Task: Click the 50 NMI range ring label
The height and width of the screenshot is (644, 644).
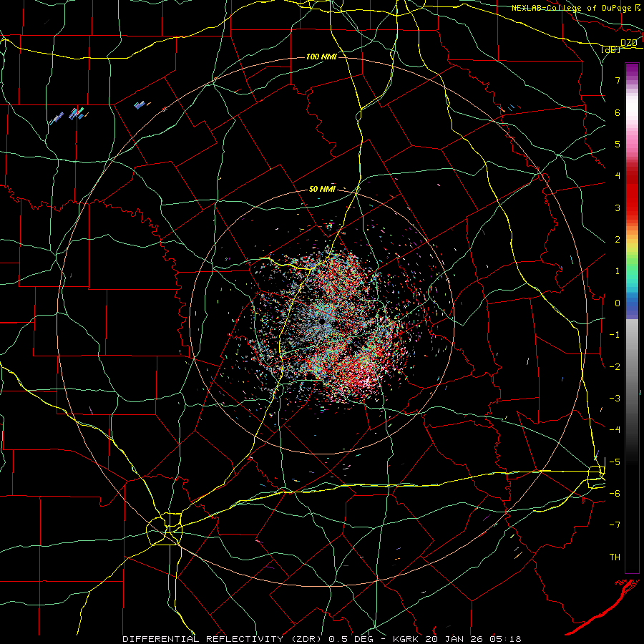Action: pyautogui.click(x=322, y=190)
